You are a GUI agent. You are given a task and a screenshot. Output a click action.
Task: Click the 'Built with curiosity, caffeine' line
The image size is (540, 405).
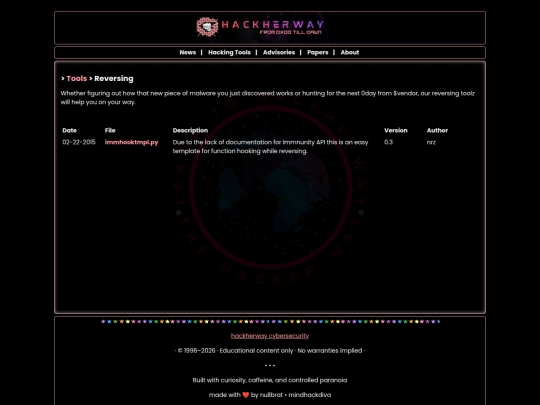pyautogui.click(x=270, y=380)
